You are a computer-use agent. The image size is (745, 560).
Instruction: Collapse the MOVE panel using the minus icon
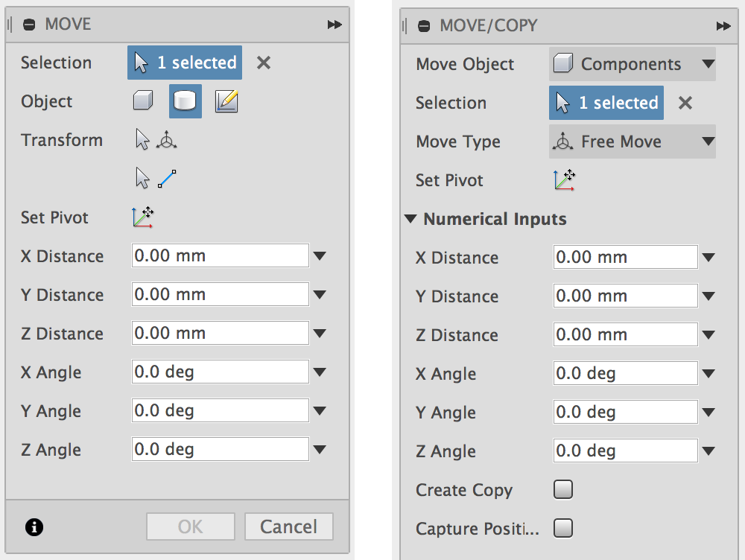[30, 25]
